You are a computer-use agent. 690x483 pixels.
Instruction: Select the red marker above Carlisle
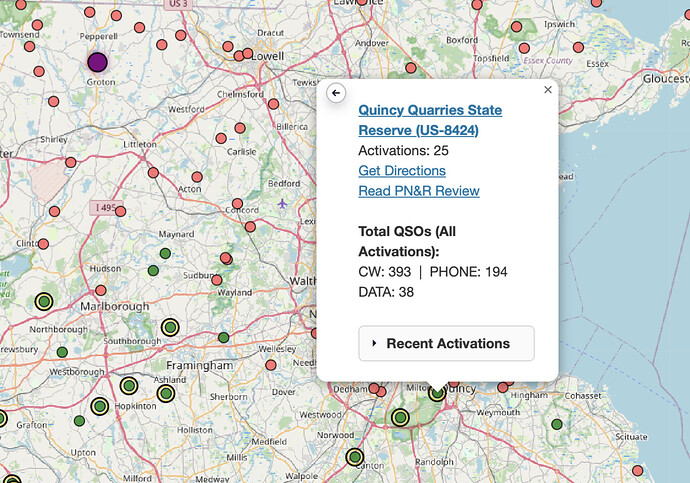pyautogui.click(x=239, y=128)
